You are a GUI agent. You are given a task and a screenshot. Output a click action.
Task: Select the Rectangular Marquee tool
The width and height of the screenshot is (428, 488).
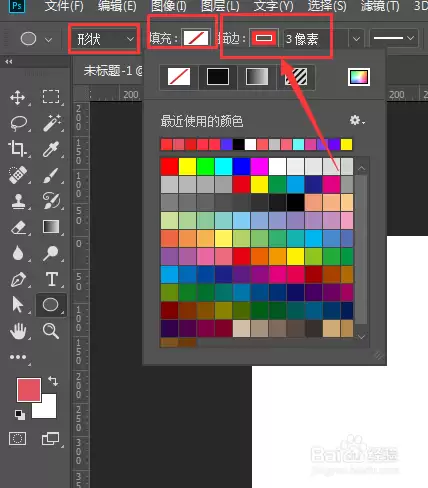point(51,97)
